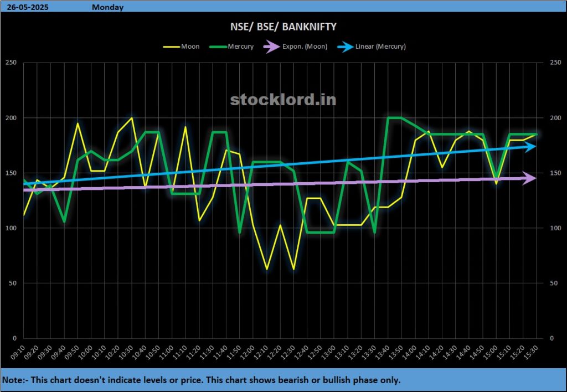
Task: Click the 11:20 time axis label
Action: click(x=193, y=352)
